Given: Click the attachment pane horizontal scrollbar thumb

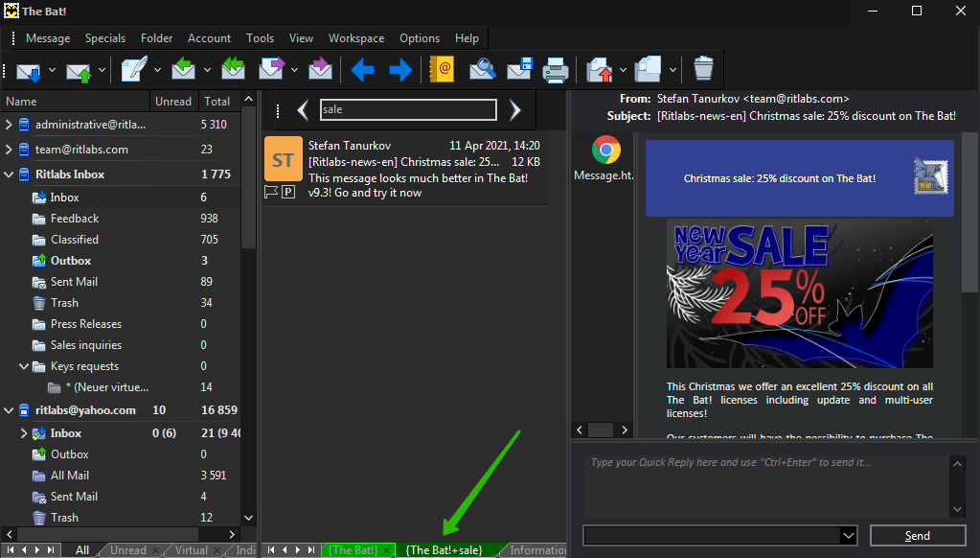Looking at the screenshot, I should tap(601, 430).
